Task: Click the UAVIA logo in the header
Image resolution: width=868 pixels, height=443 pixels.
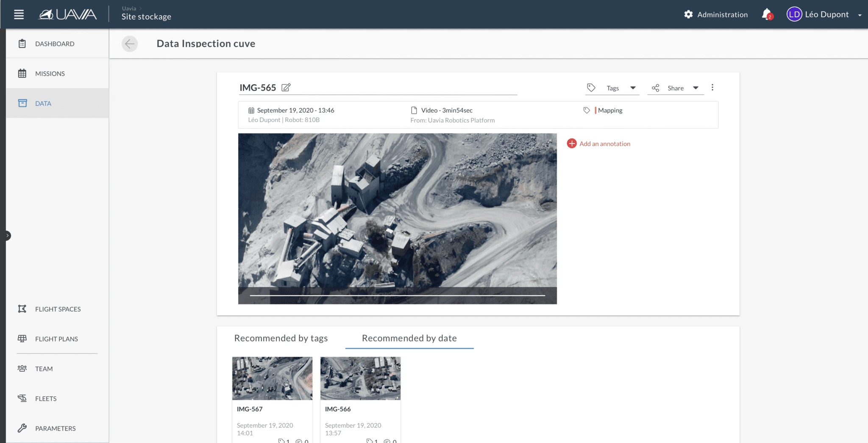Action: (x=67, y=14)
